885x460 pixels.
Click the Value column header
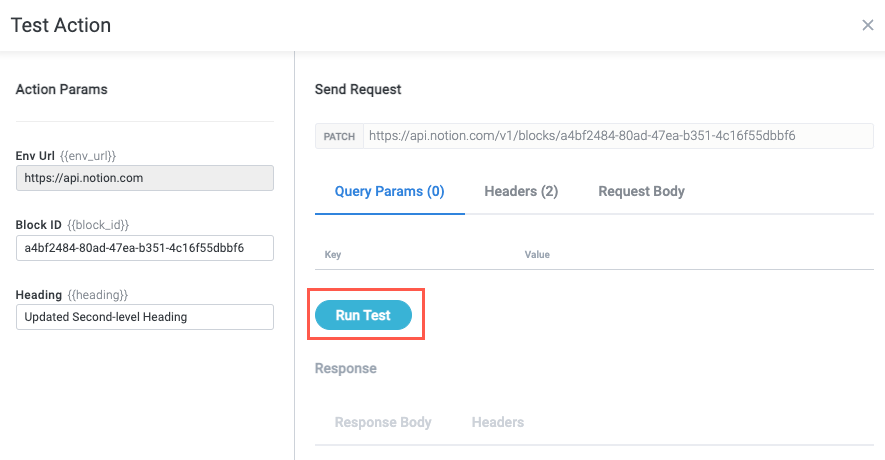click(x=537, y=255)
